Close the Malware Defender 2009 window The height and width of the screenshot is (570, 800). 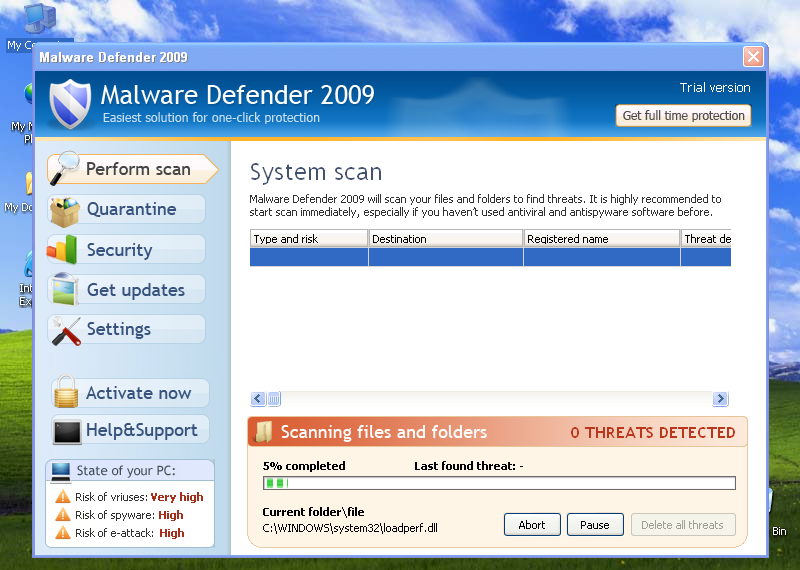point(753,56)
